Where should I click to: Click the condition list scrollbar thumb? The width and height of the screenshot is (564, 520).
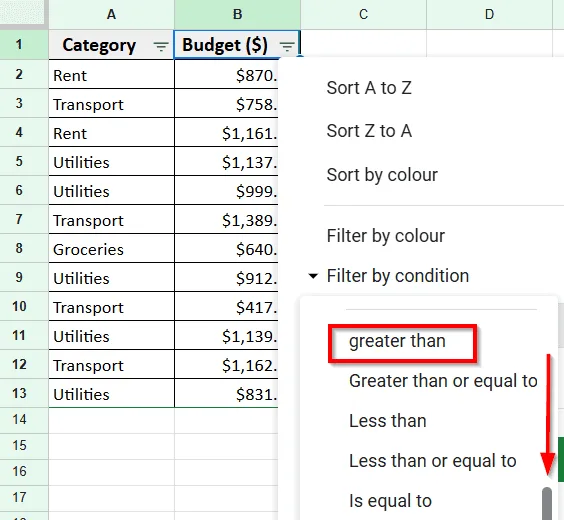coord(547,503)
